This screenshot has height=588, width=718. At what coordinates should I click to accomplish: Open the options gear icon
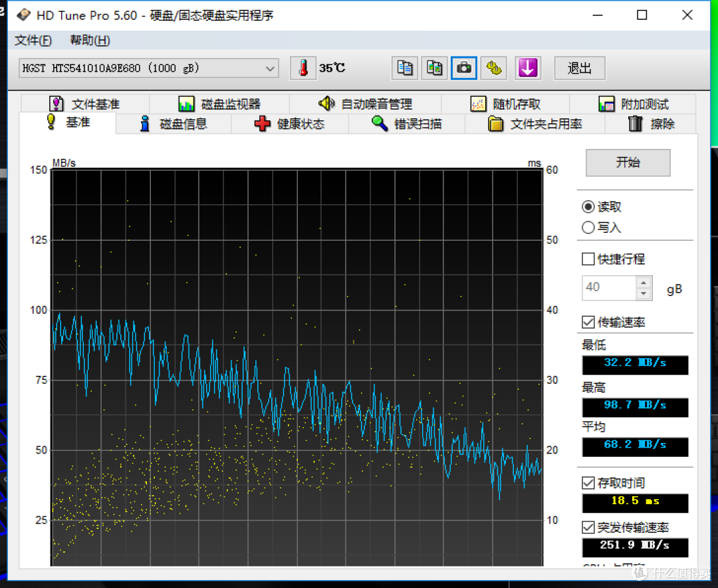tap(493, 69)
